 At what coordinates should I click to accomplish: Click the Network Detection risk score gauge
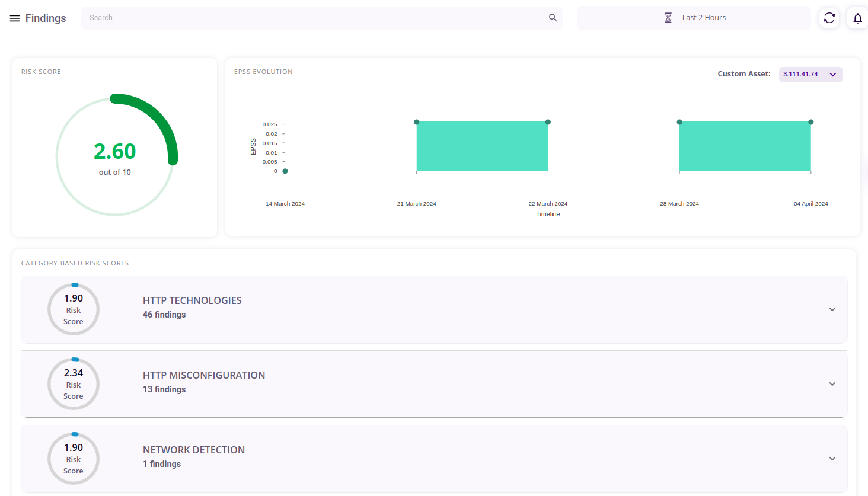click(x=74, y=459)
